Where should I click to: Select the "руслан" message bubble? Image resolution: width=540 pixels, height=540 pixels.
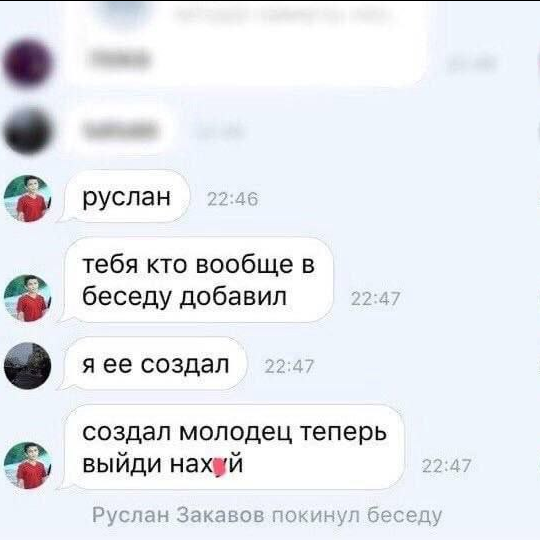[125, 197]
